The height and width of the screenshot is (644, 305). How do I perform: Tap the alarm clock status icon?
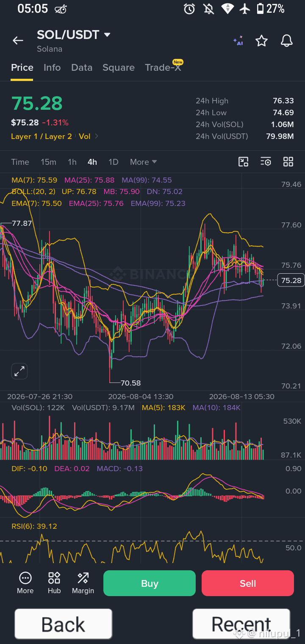(x=189, y=9)
